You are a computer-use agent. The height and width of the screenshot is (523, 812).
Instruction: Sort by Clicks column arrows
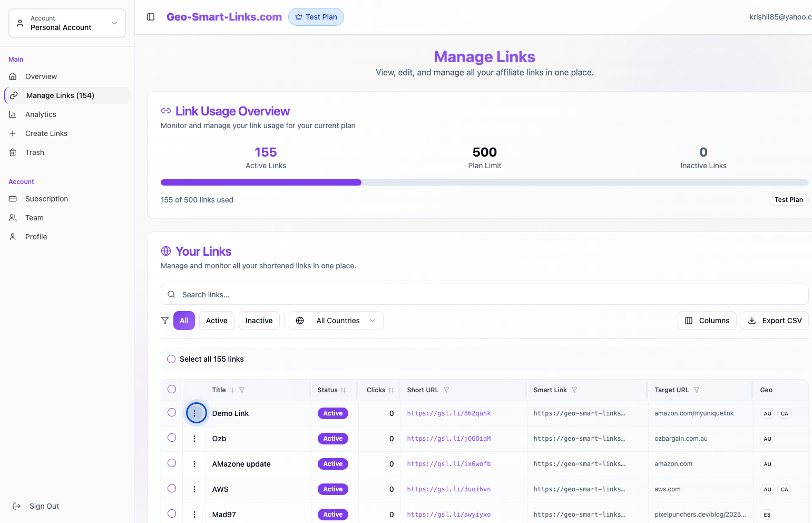tap(391, 390)
